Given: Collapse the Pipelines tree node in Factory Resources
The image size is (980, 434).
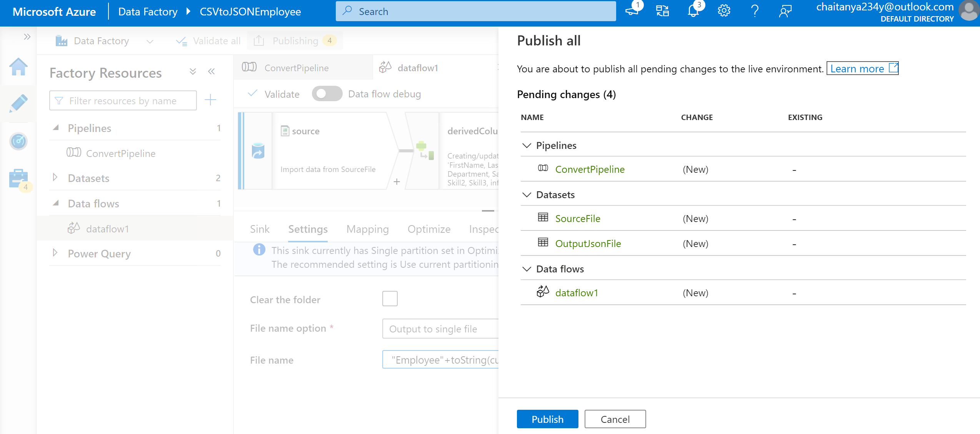Looking at the screenshot, I should 56,127.
